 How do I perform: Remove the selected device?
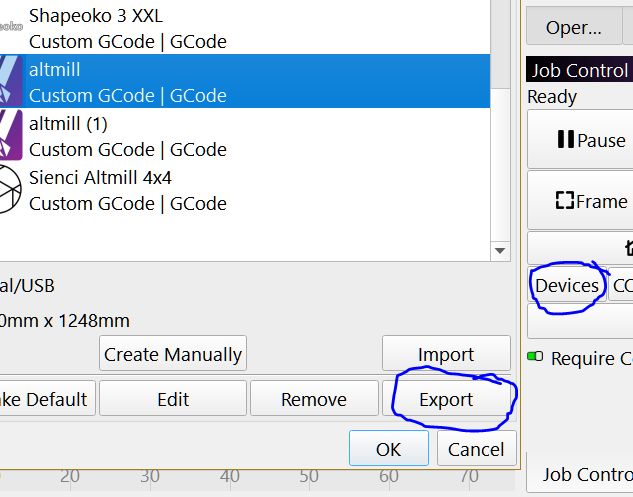tap(313, 399)
